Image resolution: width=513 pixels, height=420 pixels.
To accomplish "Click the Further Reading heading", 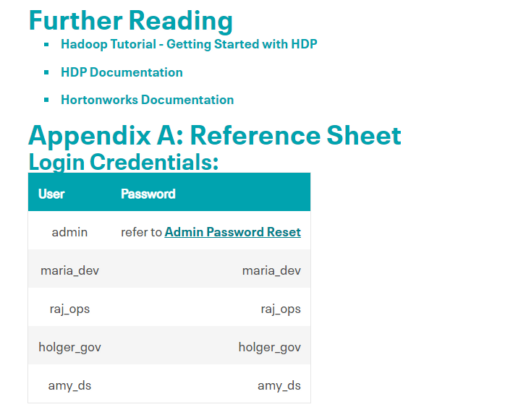I will coord(130,20).
